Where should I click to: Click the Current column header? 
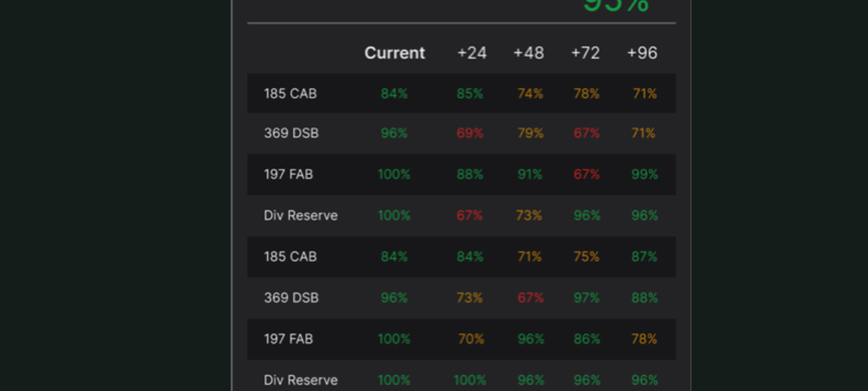point(394,53)
